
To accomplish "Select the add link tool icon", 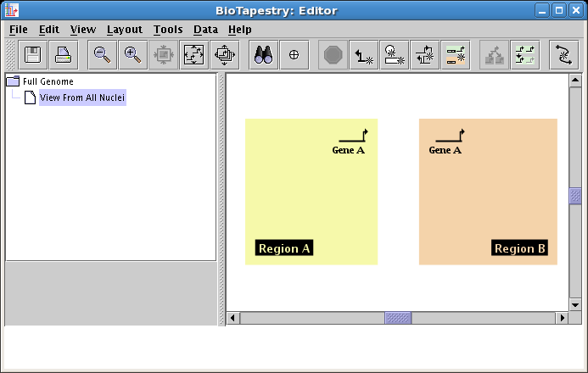I will click(364, 55).
